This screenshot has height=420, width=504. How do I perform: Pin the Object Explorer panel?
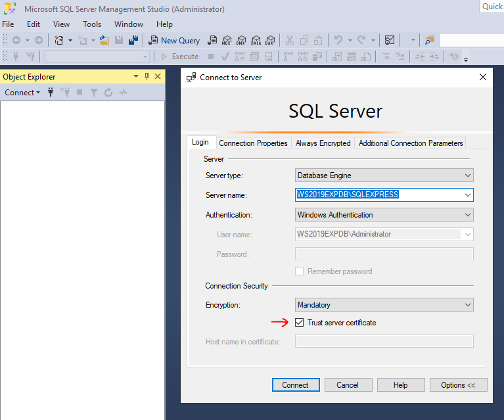[147, 76]
